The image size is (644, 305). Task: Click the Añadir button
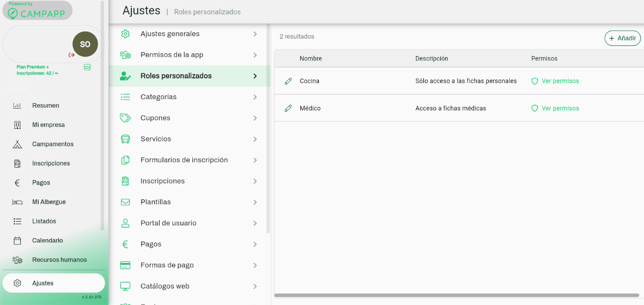coord(622,38)
